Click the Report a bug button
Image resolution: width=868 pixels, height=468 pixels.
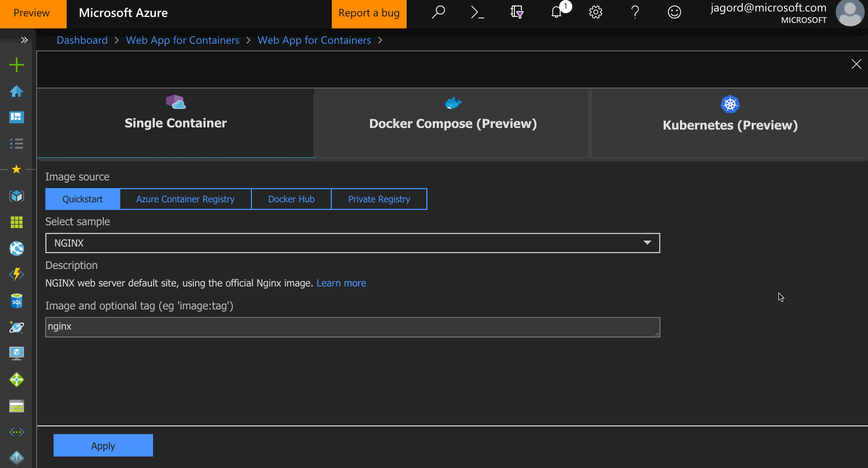click(x=369, y=14)
